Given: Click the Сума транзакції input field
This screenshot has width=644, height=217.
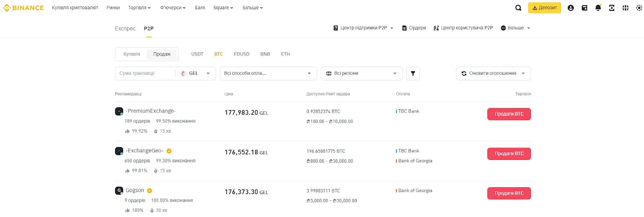Looking at the screenshot, I should click(145, 74).
